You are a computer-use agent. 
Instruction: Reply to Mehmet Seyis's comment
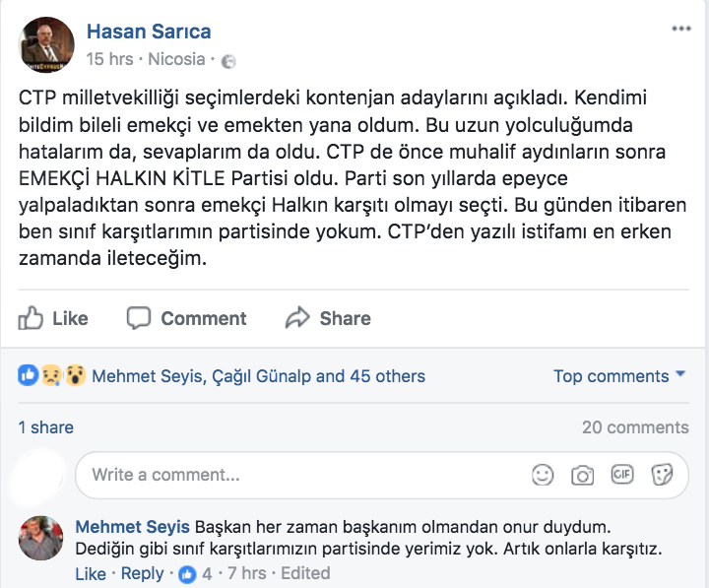click(142, 573)
